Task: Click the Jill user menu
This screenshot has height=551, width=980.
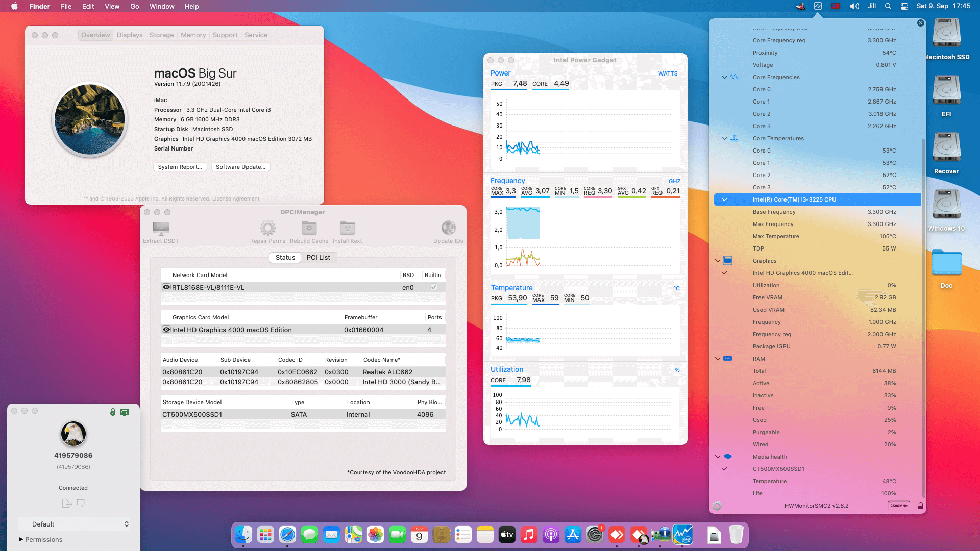Action: coord(872,6)
